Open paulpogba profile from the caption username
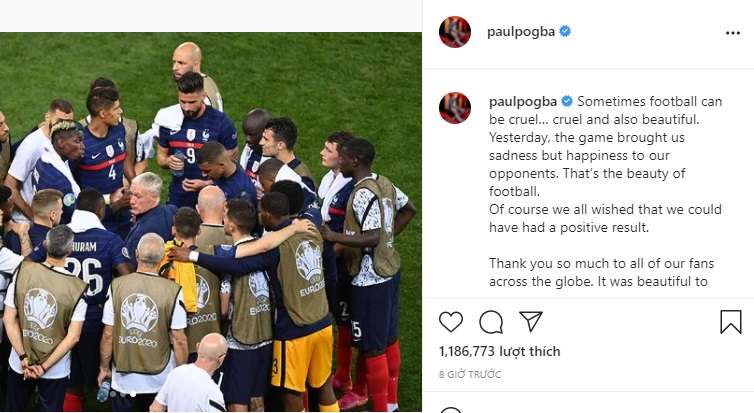 click(523, 102)
